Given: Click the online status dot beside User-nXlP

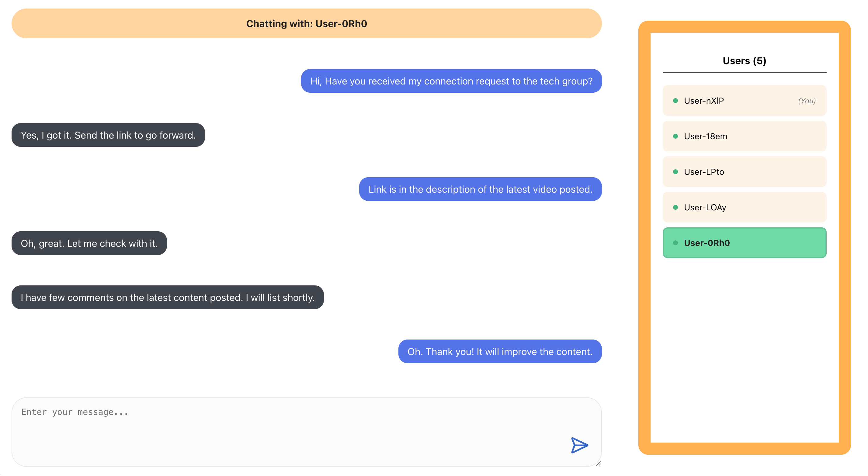Looking at the screenshot, I should coord(675,100).
